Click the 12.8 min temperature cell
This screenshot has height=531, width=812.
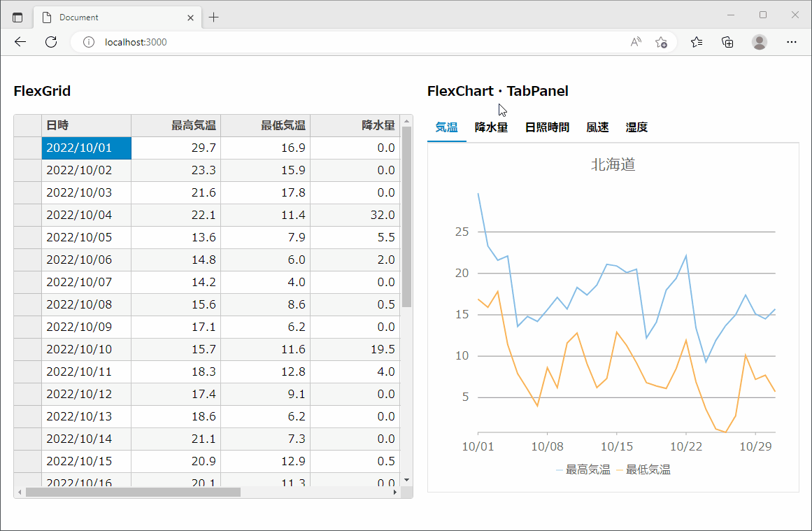point(266,372)
